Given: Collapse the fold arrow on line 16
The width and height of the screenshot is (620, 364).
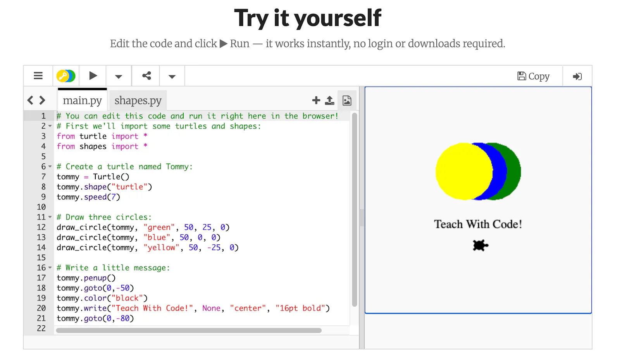Looking at the screenshot, I should [x=50, y=268].
